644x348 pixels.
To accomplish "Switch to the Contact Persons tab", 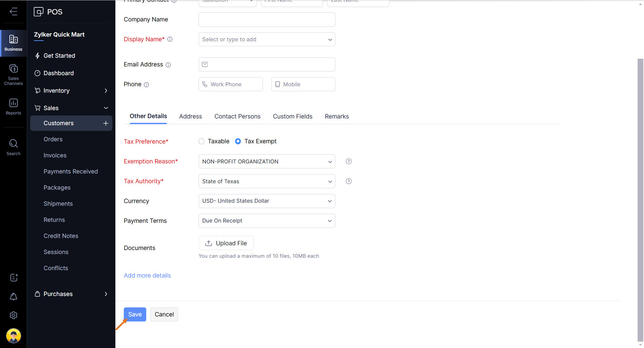I will (237, 116).
